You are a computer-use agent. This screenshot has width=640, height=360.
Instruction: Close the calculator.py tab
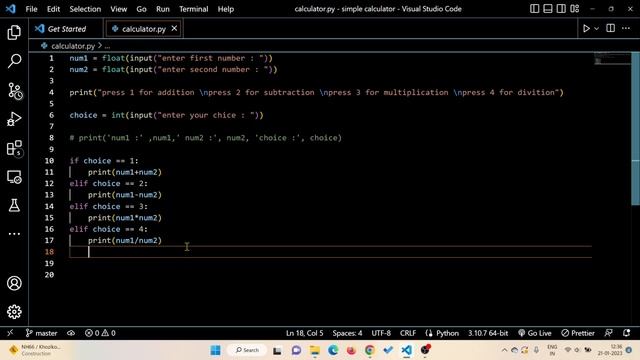pyautogui.click(x=174, y=28)
